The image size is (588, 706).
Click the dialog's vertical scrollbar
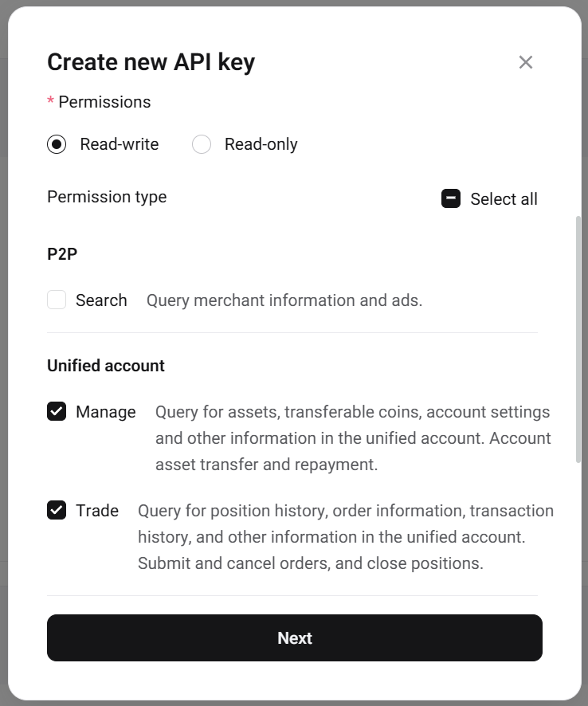pos(578,340)
